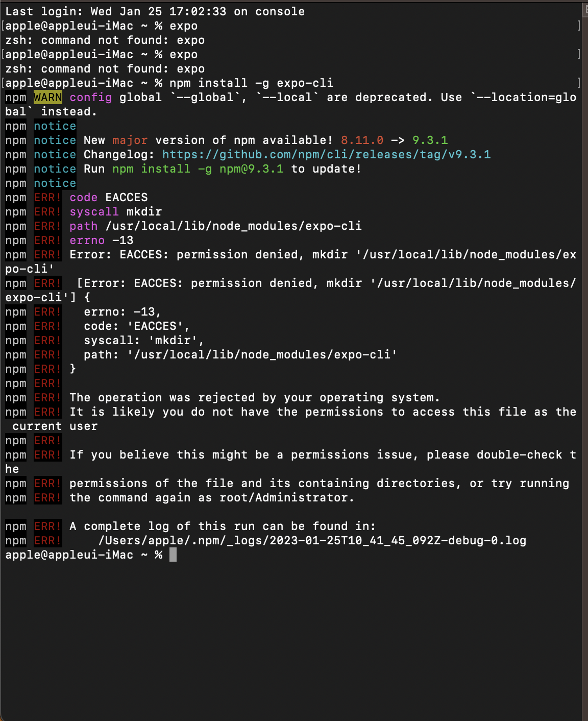588x721 pixels.
Task: Click 'permissions of the file and its containing directories'
Action: [266, 483]
